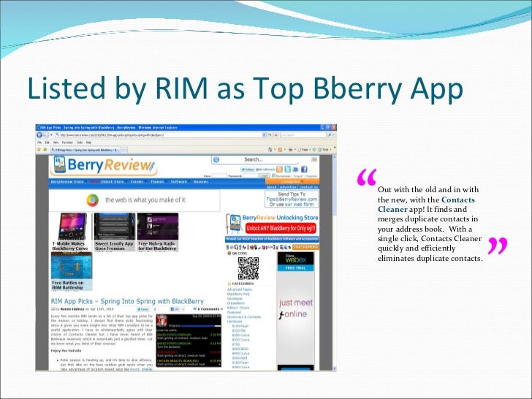Open the Software nav item

pyautogui.click(x=179, y=182)
